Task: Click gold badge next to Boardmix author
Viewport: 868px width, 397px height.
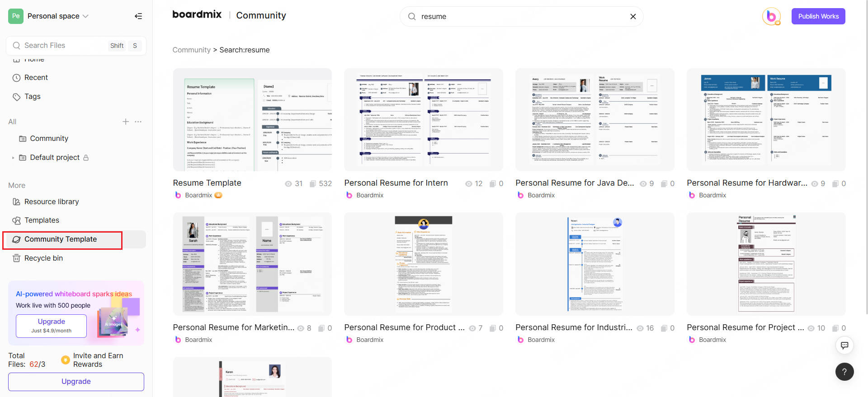Action: (x=218, y=196)
